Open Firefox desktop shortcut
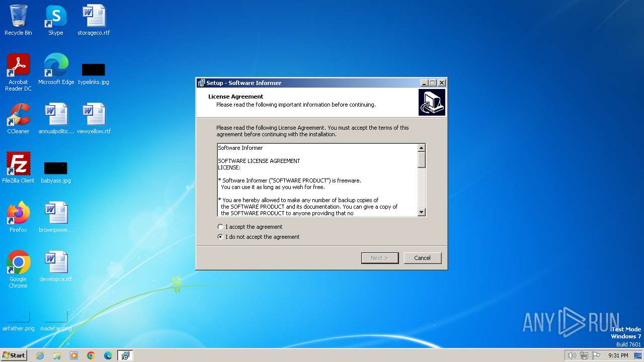Screen dimensions: 644x362 pyautogui.click(x=18, y=217)
